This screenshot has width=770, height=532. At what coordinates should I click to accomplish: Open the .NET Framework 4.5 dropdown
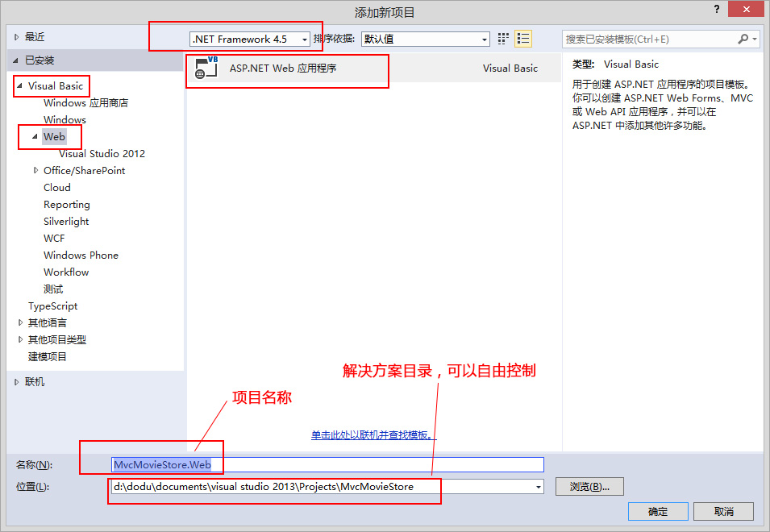coord(249,39)
